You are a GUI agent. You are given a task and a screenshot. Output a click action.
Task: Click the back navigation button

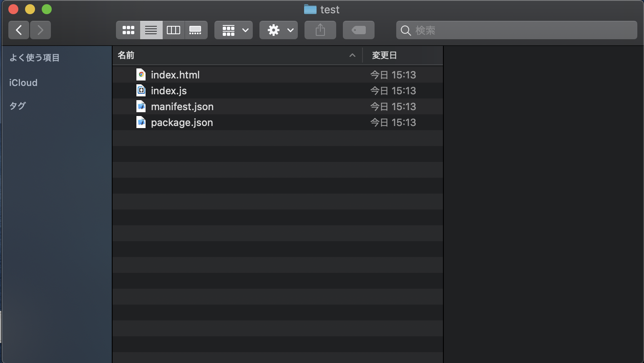(18, 30)
